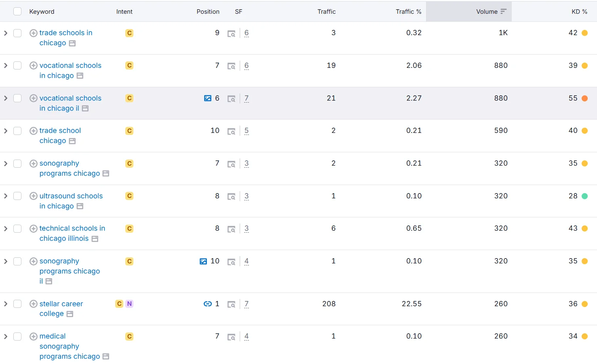Expand the 'trade schools in chicago' row
Screen dimensions: 597x364
(6, 33)
